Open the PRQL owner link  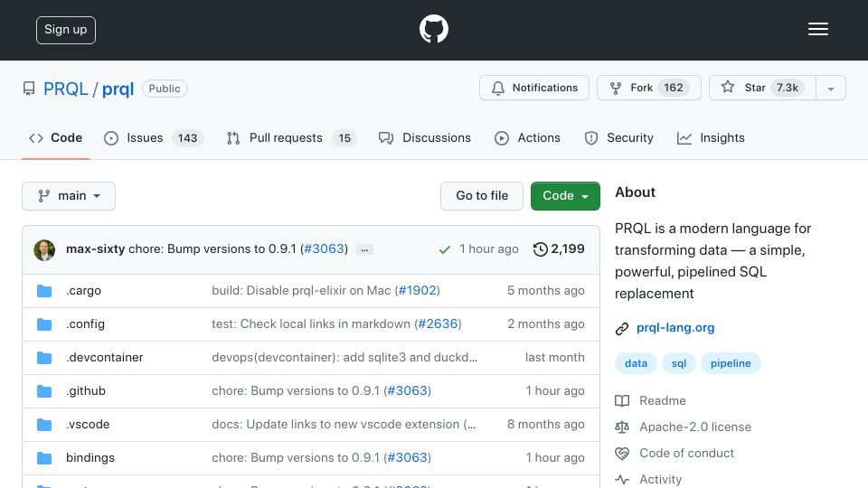[x=65, y=89]
